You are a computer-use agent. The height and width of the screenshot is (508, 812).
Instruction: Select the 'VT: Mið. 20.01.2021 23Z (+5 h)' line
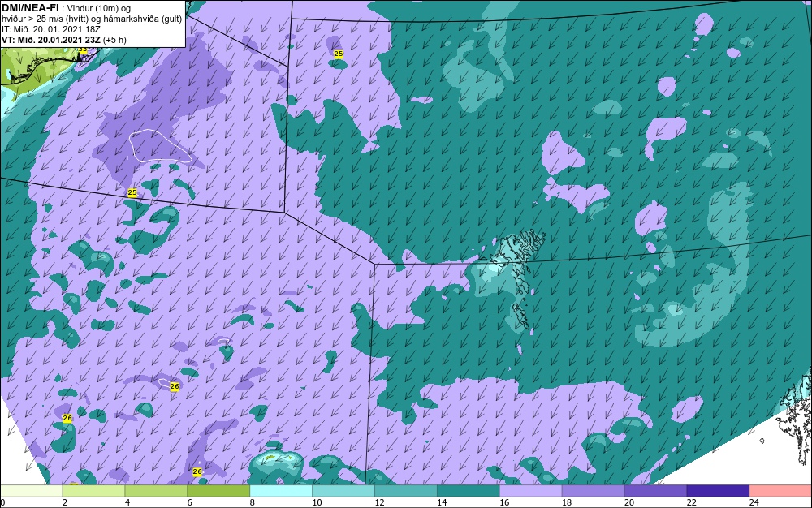[x=63, y=40]
